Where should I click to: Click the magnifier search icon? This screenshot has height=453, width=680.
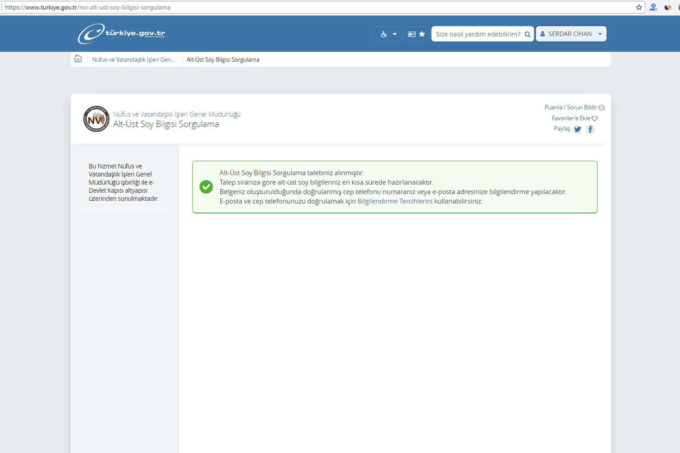tap(527, 34)
